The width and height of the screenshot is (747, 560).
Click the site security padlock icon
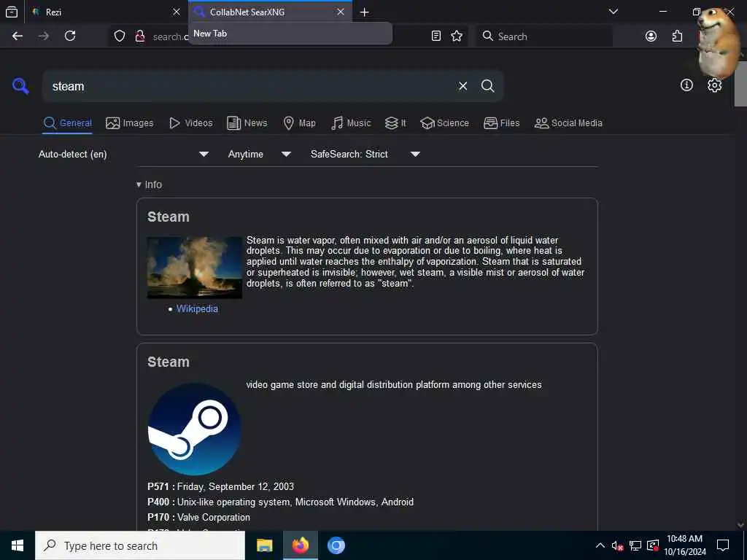click(x=139, y=36)
